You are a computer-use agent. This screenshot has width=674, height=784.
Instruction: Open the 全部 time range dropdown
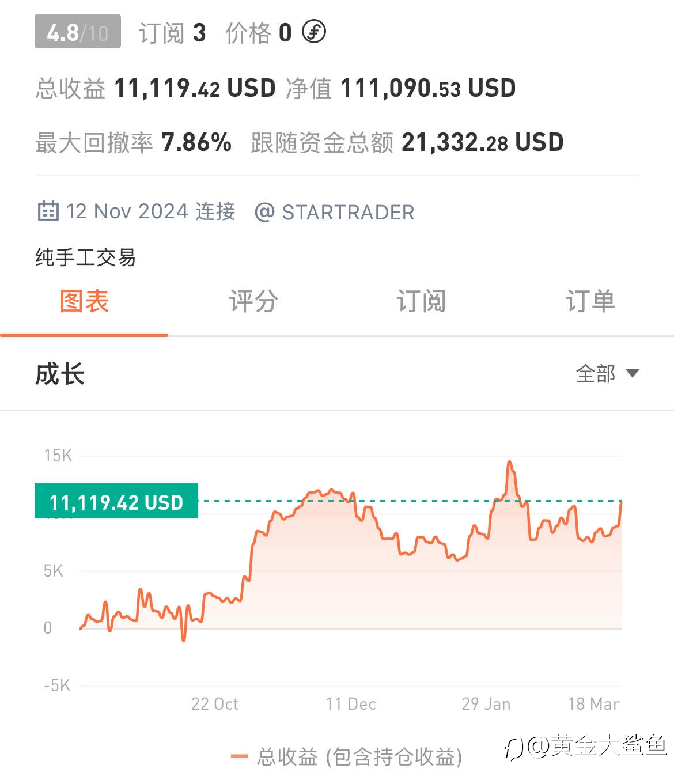coord(607,373)
